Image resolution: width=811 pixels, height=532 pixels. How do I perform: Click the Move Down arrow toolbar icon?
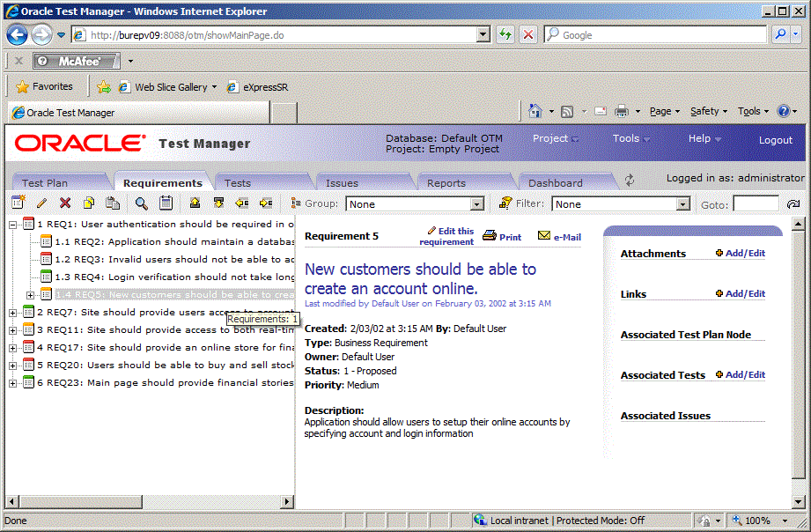218,203
